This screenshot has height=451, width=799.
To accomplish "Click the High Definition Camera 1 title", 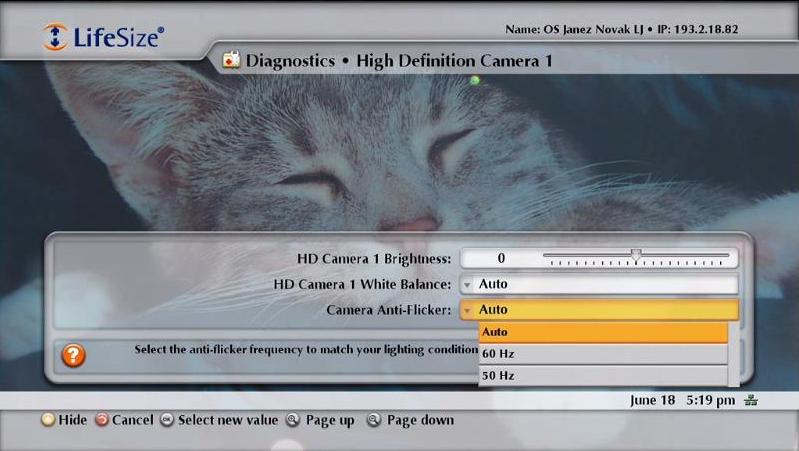I will point(455,61).
